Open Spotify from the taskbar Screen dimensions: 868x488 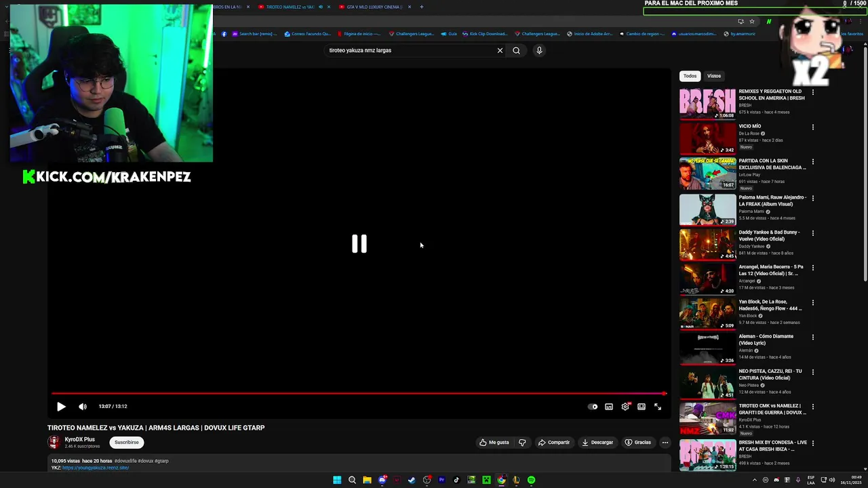click(531, 480)
